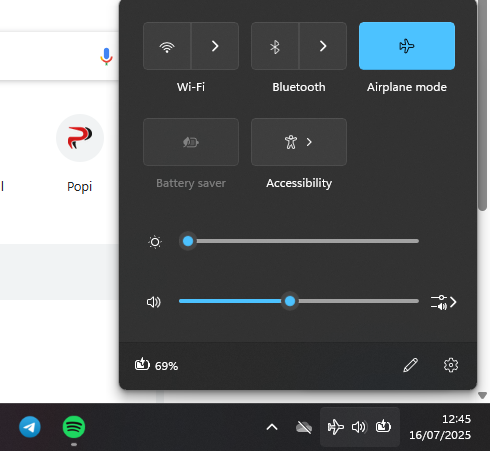Show hidden tray icons chevron
The image size is (490, 451).
coord(272,427)
